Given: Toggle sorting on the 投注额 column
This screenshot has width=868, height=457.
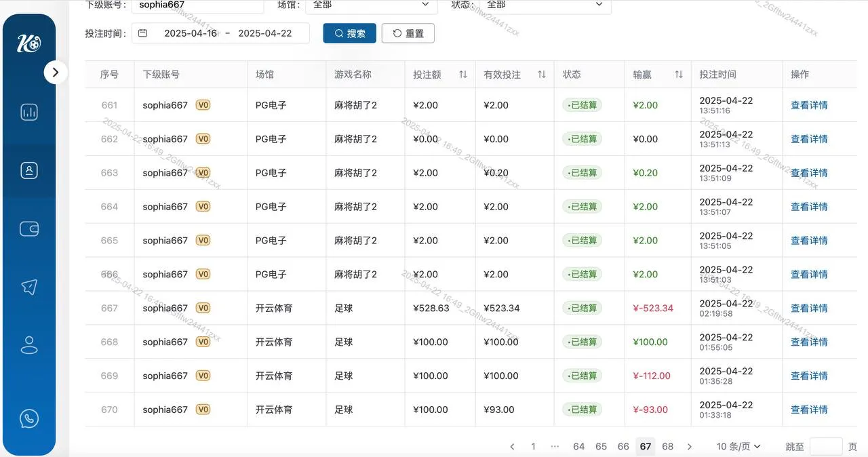Looking at the screenshot, I should (x=462, y=75).
